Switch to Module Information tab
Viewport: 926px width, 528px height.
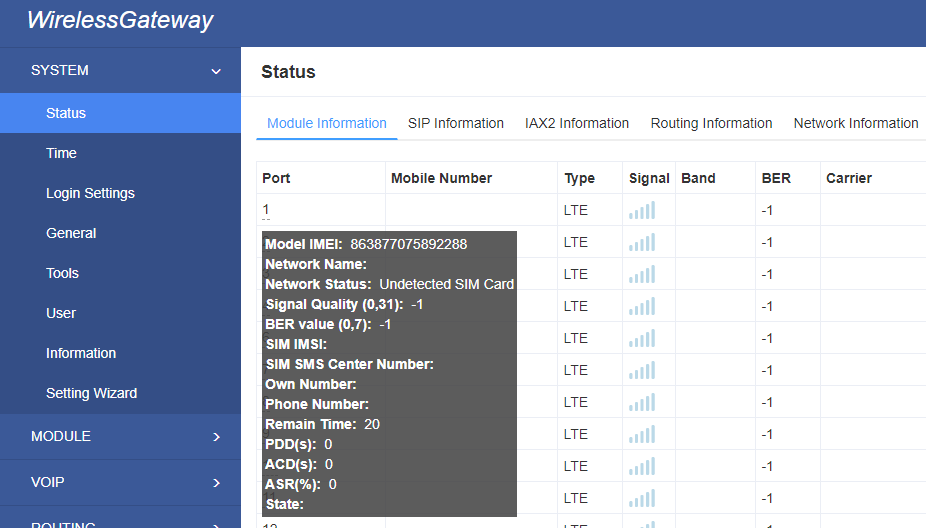point(327,123)
